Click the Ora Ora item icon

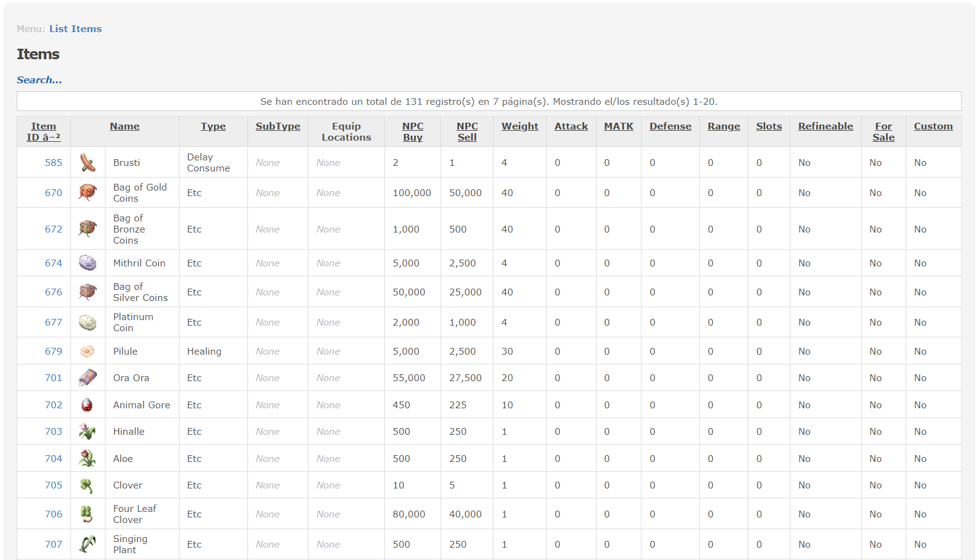[x=88, y=377]
